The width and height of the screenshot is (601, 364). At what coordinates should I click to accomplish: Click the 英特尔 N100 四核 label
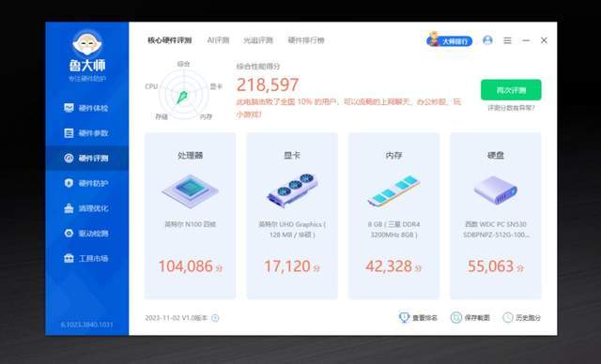190,224
